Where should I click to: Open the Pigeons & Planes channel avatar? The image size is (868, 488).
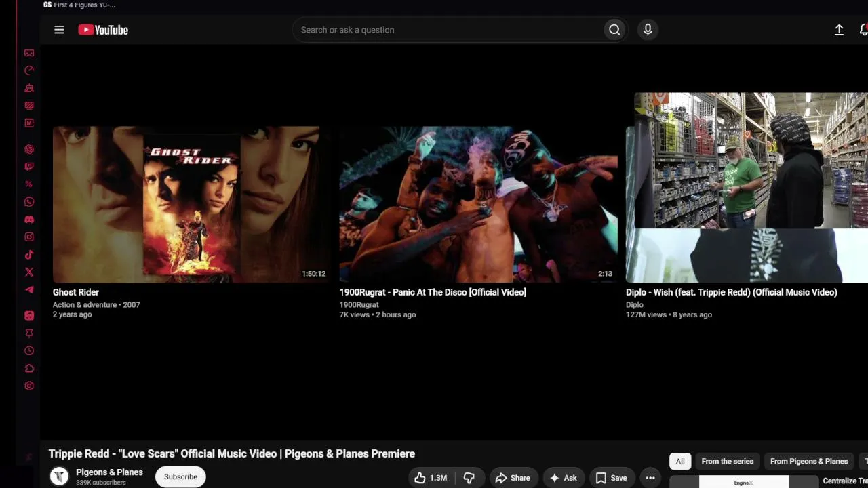[60, 476]
